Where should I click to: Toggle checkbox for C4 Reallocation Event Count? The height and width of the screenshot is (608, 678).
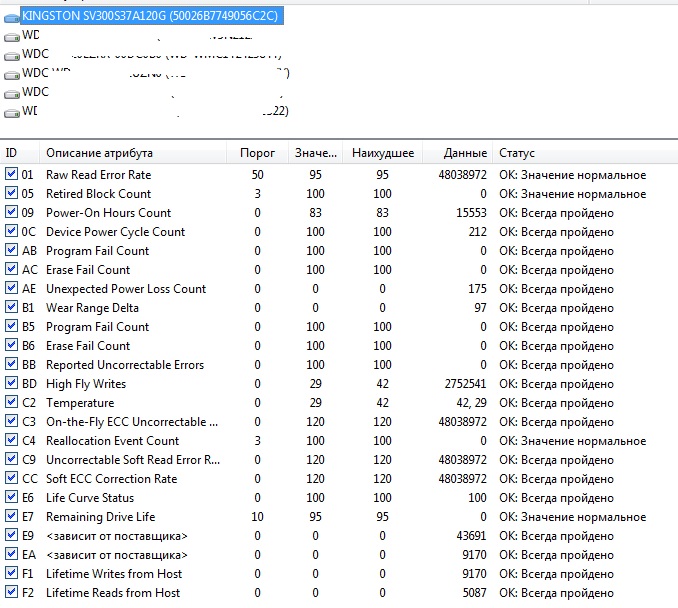[11, 440]
